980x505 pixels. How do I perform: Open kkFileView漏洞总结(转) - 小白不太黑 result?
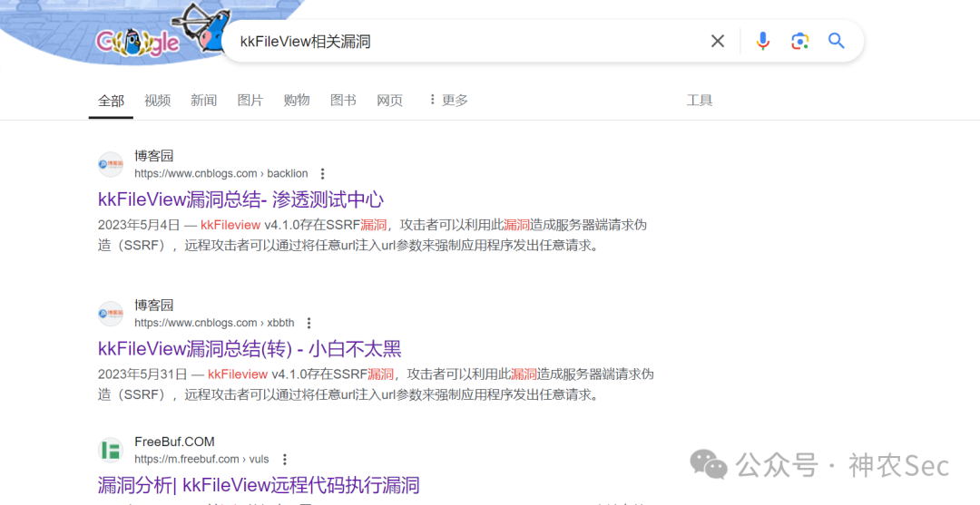pyautogui.click(x=250, y=349)
